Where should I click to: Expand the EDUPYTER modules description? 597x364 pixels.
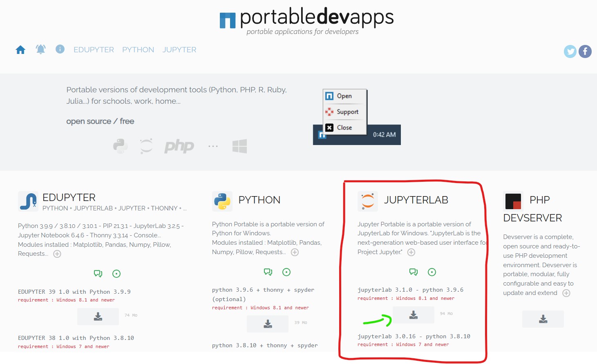[x=57, y=254]
